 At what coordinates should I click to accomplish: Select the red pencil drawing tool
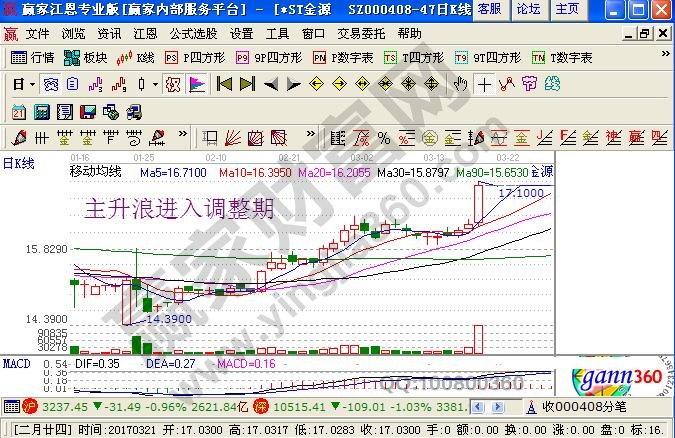click(x=19, y=138)
